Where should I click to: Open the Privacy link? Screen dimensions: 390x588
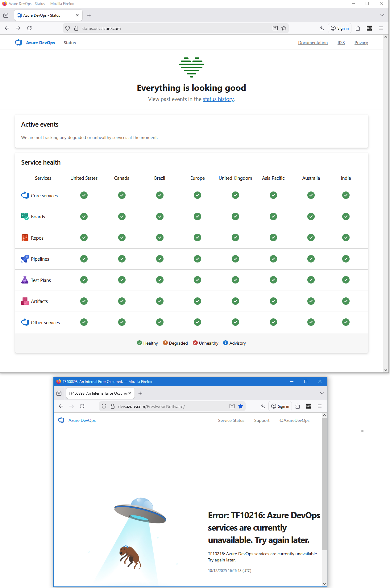[x=361, y=43]
